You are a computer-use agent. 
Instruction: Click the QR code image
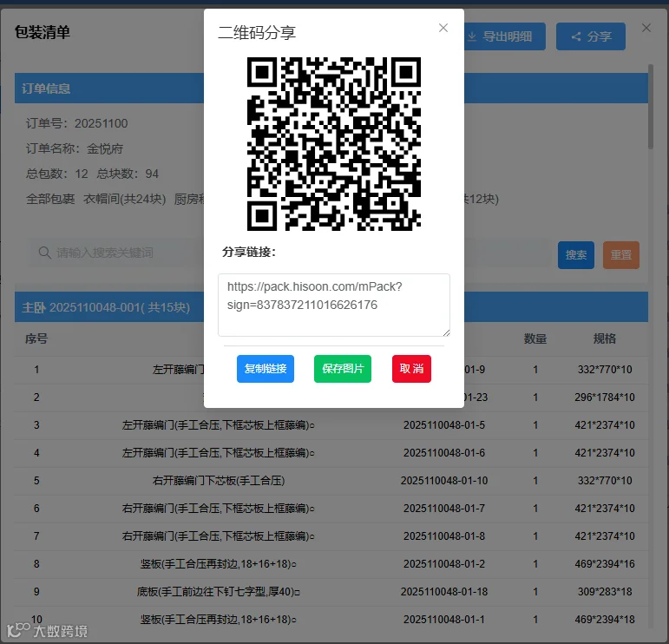pyautogui.click(x=334, y=144)
